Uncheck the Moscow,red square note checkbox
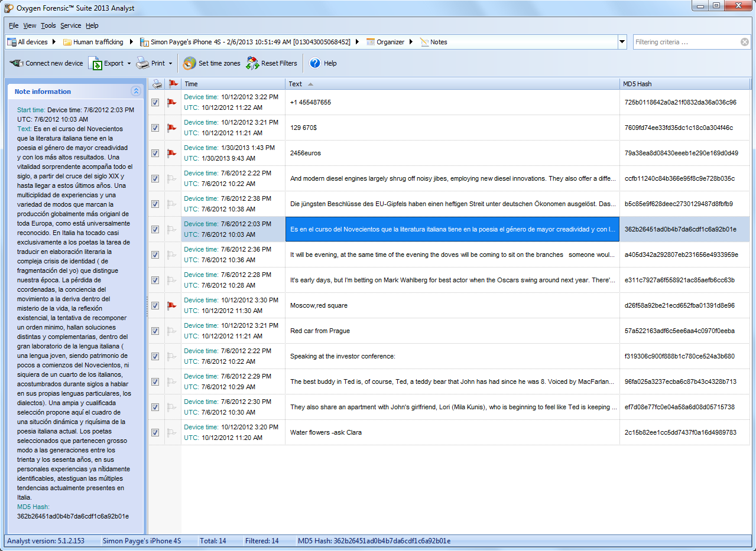The height and width of the screenshot is (551, 756). pyautogui.click(x=155, y=305)
